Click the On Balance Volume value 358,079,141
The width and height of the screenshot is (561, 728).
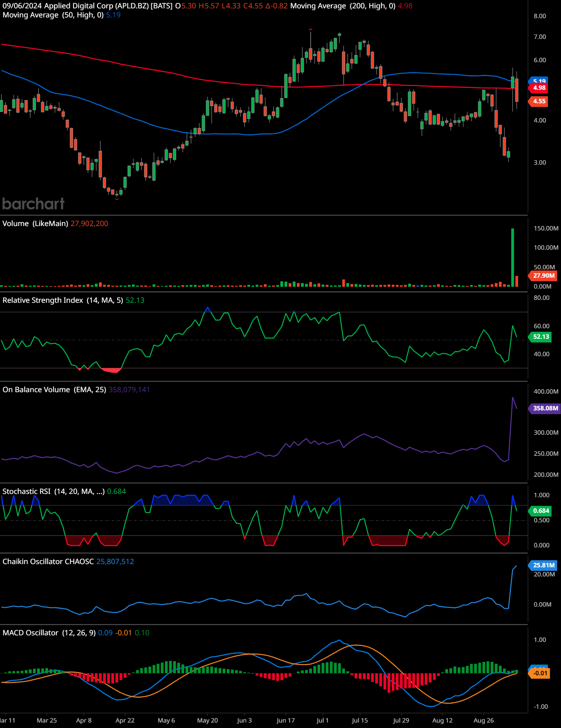[x=129, y=390]
